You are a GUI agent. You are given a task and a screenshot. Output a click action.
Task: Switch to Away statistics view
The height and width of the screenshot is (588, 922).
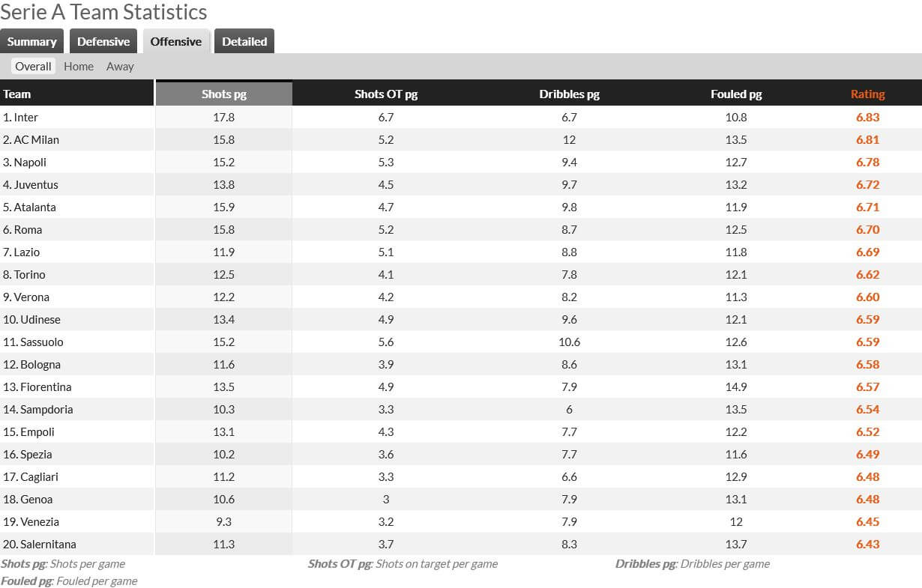tap(120, 67)
